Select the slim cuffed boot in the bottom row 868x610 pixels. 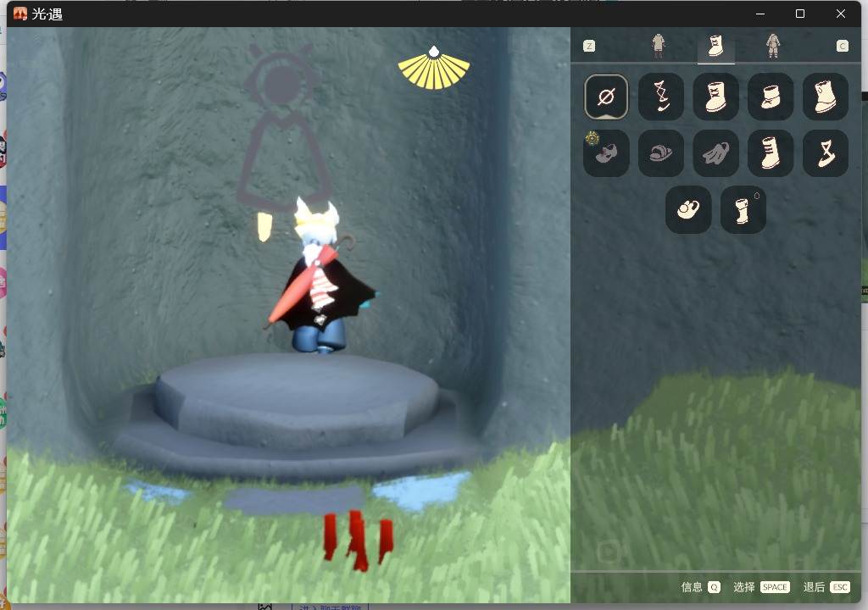click(743, 209)
